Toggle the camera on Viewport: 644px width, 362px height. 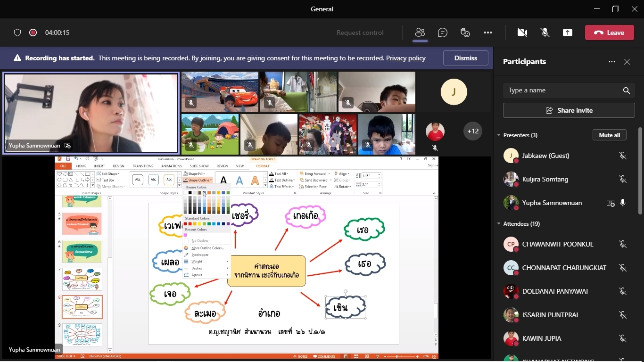click(x=522, y=33)
